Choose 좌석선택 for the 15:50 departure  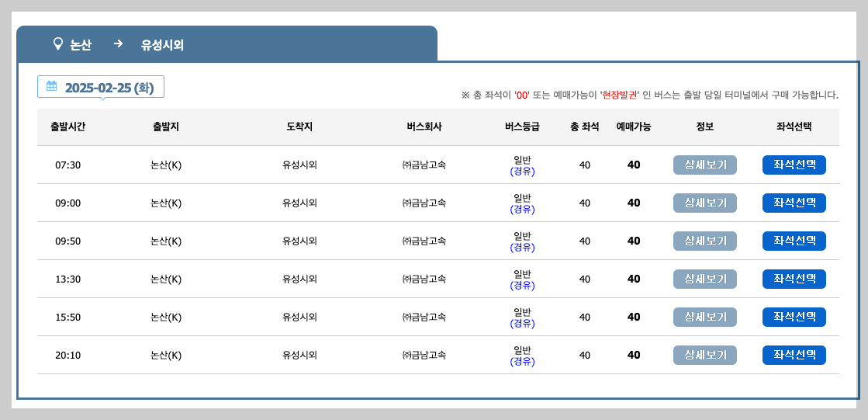tap(794, 317)
